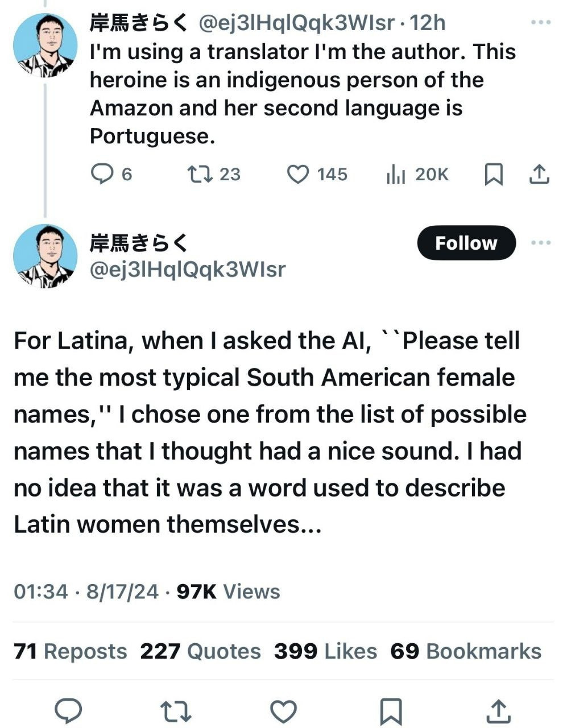Open the main tweet's profile avatar
Screen dimensions: 567x728
click(x=45, y=256)
